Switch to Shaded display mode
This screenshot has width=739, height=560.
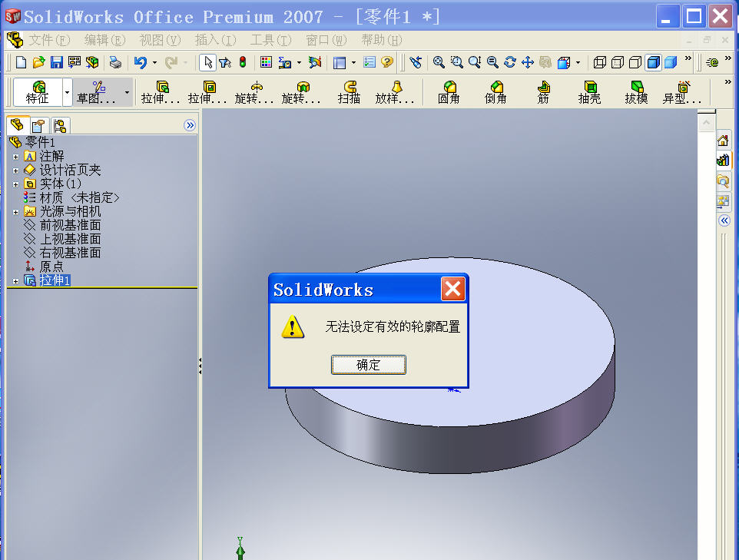(671, 62)
